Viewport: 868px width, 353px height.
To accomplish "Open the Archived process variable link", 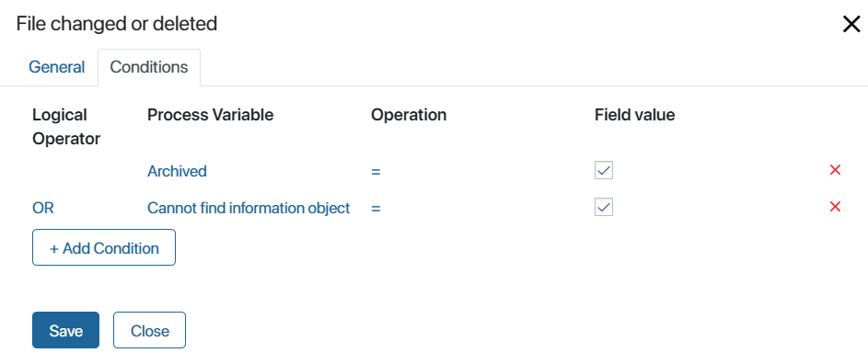I will click(x=177, y=171).
